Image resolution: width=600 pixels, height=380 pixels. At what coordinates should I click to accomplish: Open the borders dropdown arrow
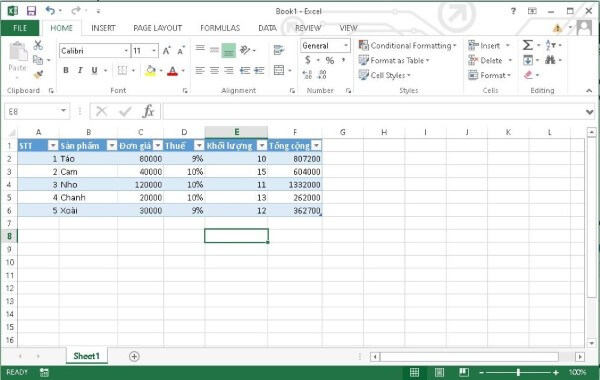click(x=133, y=70)
